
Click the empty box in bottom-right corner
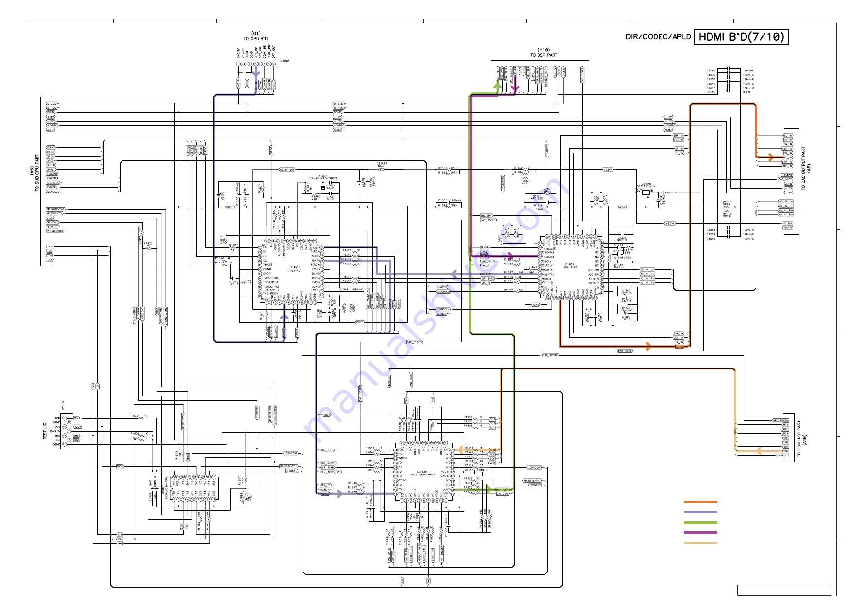point(784,590)
